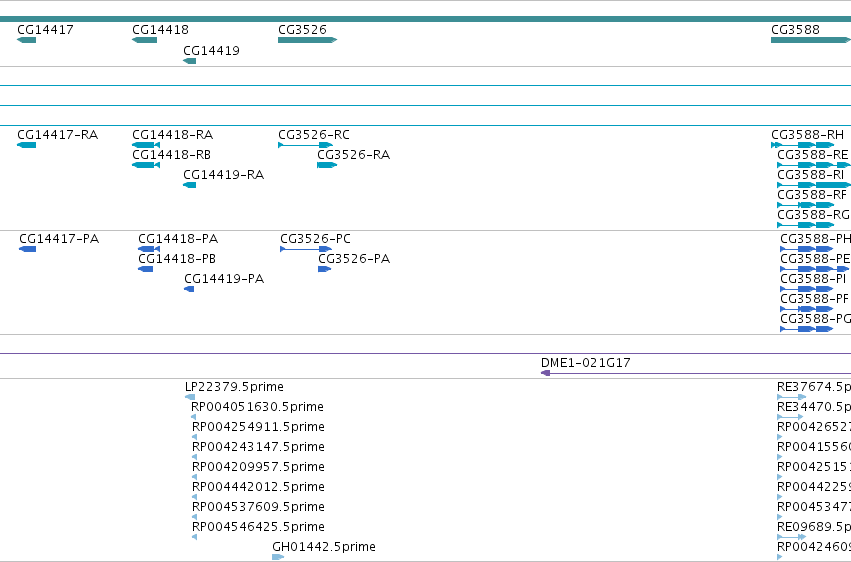Select the CG3526-RA transcript label
851x562 pixels.
[353, 155]
